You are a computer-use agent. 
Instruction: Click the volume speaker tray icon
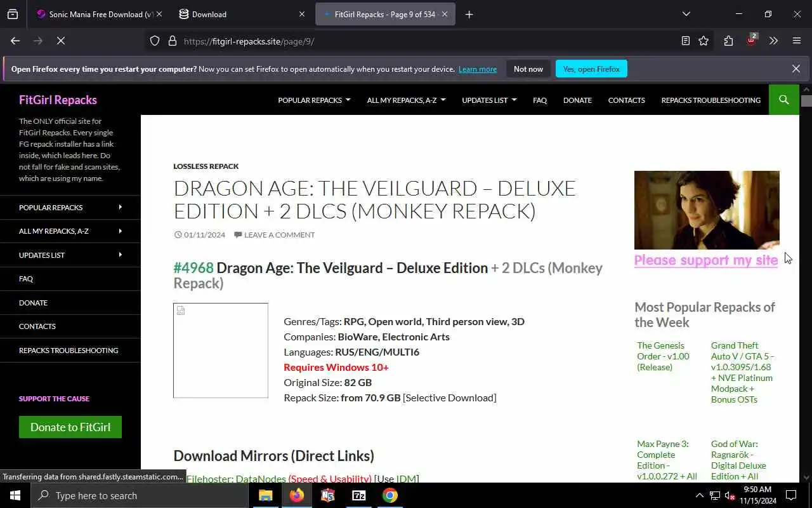point(729,495)
